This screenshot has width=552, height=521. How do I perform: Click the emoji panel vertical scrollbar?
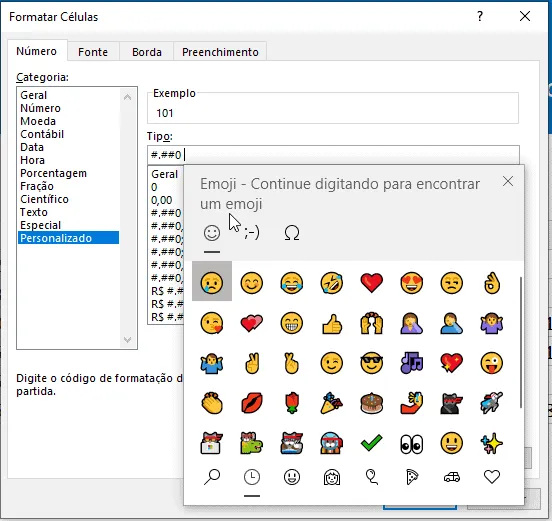coord(520,342)
